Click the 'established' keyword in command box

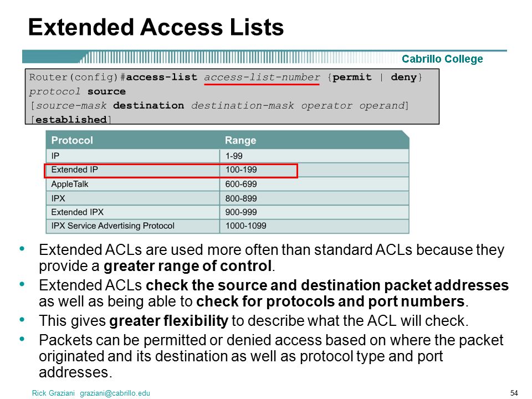click(71, 120)
